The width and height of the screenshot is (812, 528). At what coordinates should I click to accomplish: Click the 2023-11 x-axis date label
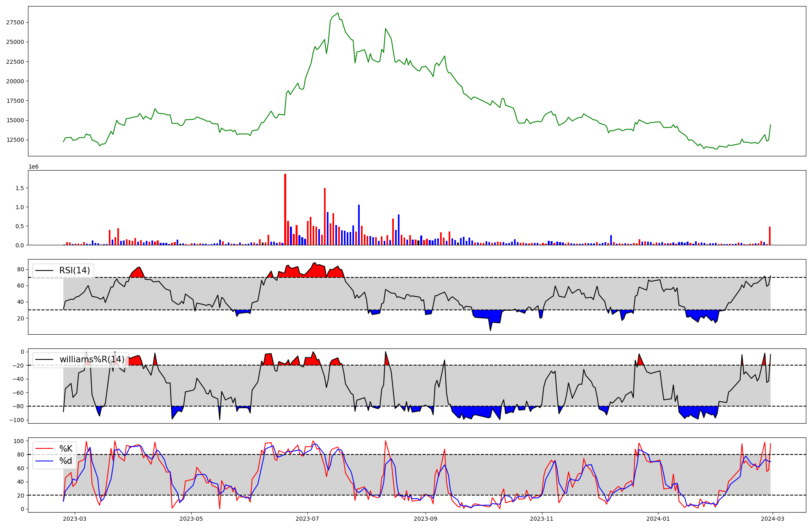click(x=542, y=519)
